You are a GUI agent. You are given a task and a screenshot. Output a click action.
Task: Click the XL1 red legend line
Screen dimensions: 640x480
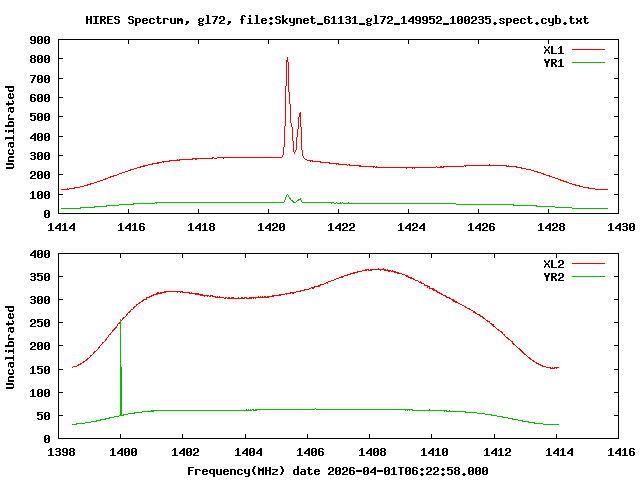click(x=588, y=50)
